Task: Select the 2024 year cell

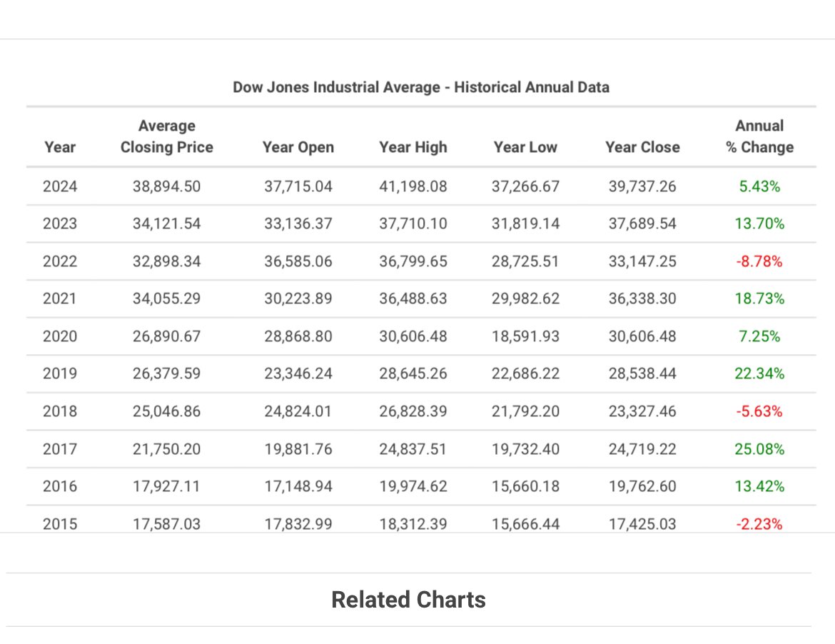Action: (60, 186)
